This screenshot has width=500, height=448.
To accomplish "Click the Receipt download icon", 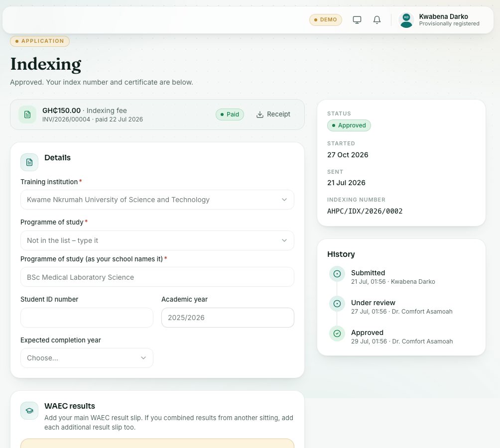I will pyautogui.click(x=260, y=114).
